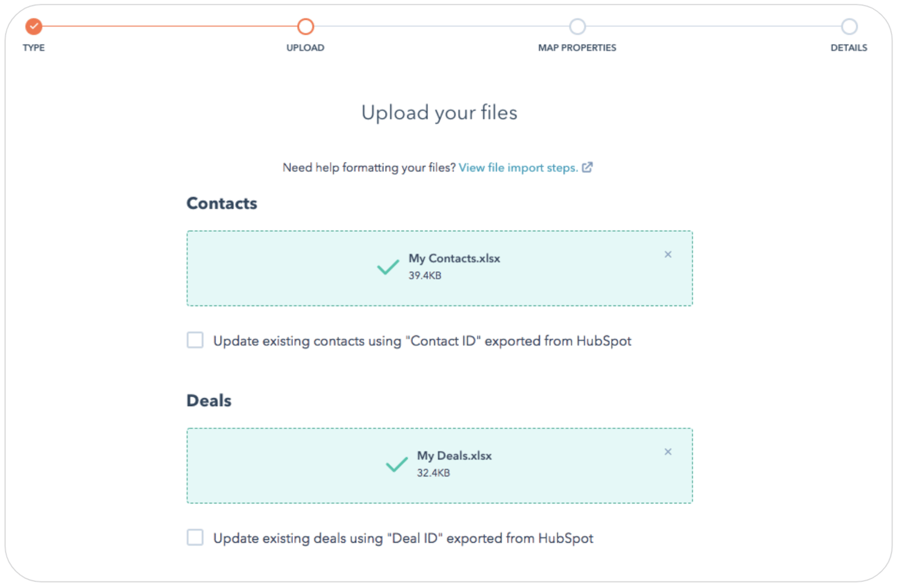Click the external link icon after import steps

pos(588,167)
